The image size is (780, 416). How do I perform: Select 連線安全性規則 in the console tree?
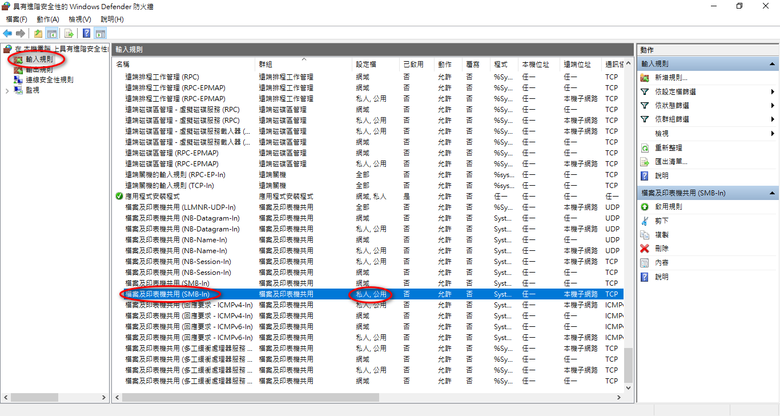pos(49,80)
